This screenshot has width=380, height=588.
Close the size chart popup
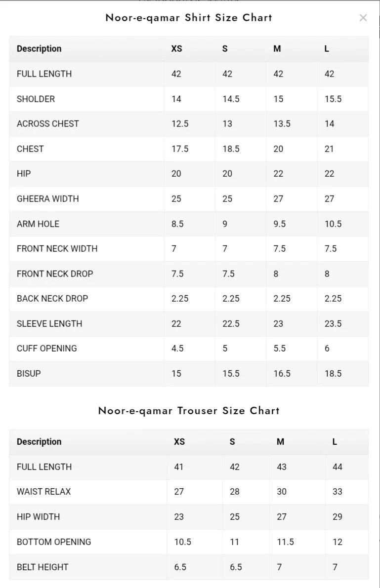click(363, 18)
